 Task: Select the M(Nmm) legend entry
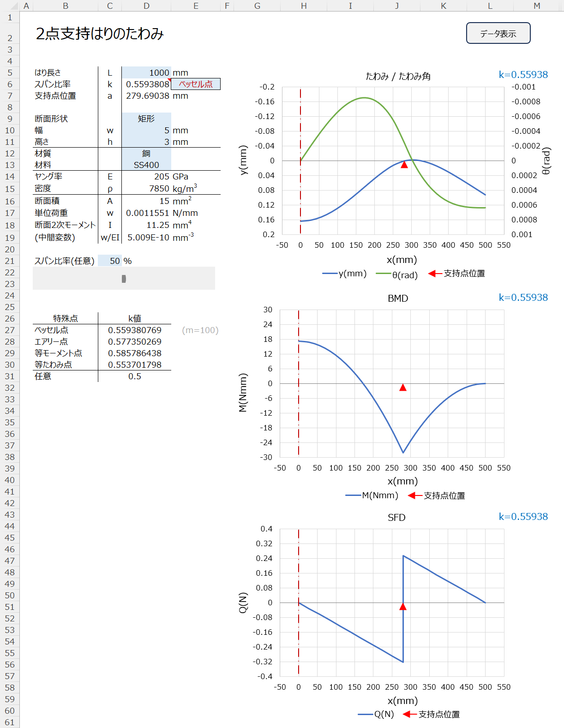(372, 495)
